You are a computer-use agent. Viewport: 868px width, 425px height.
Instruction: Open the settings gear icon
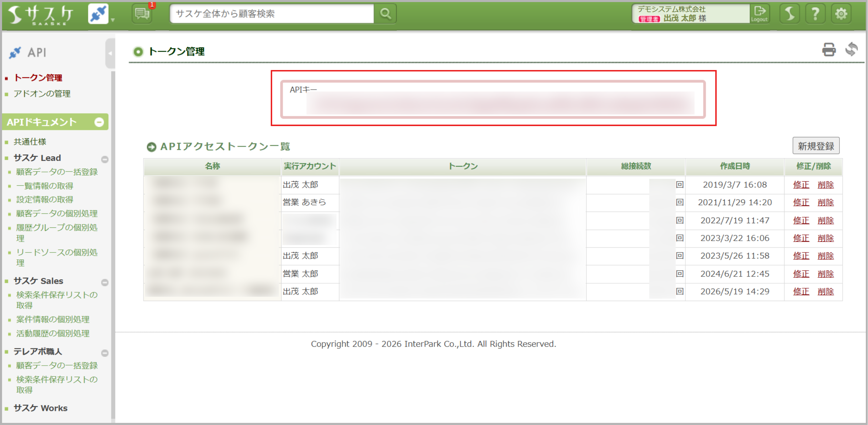tap(841, 14)
